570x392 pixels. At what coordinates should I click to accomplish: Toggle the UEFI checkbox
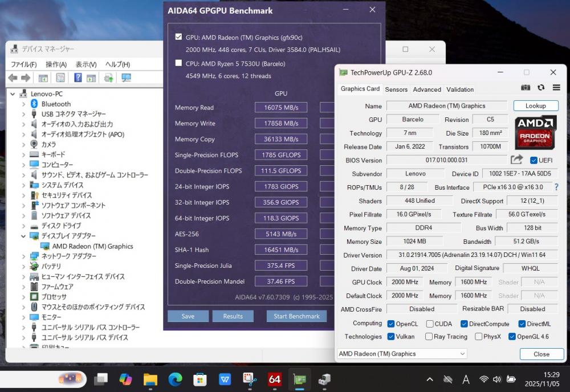point(534,160)
